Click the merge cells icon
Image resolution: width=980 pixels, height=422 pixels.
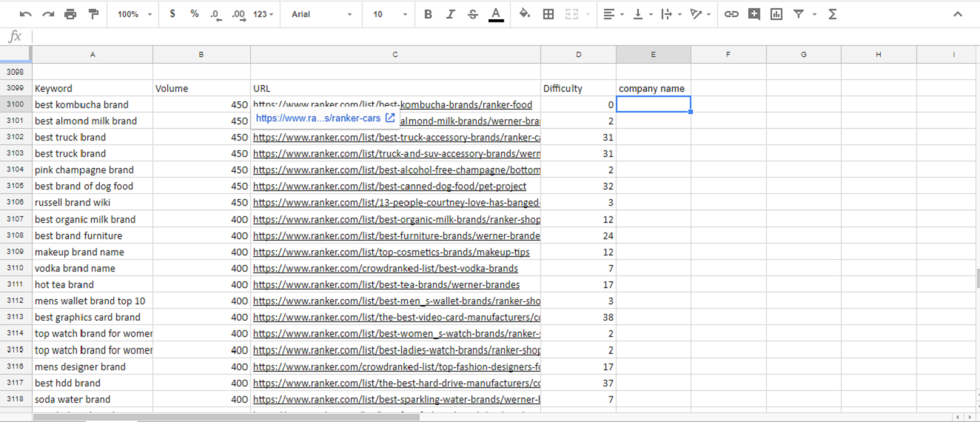(x=571, y=14)
